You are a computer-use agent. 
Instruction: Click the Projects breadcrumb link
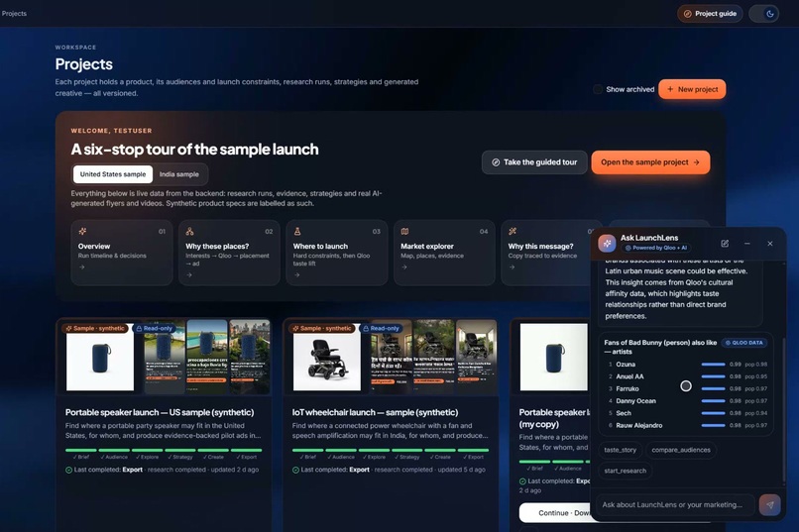14,14
